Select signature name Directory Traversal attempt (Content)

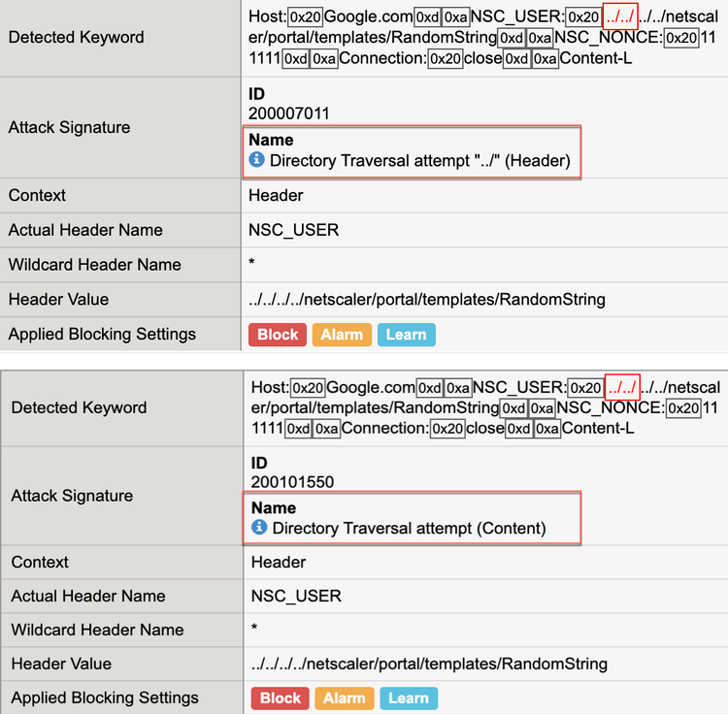click(x=409, y=529)
